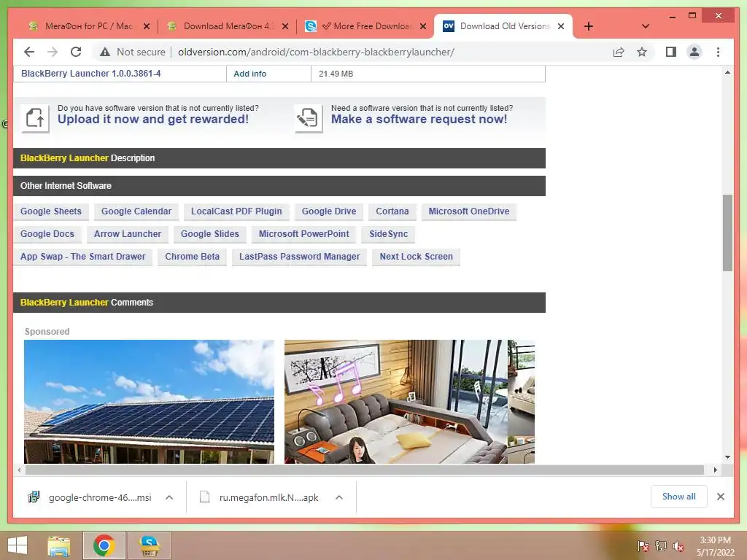Click the vertical scrollbar up arrow
The height and width of the screenshot is (560, 747).
click(x=727, y=72)
